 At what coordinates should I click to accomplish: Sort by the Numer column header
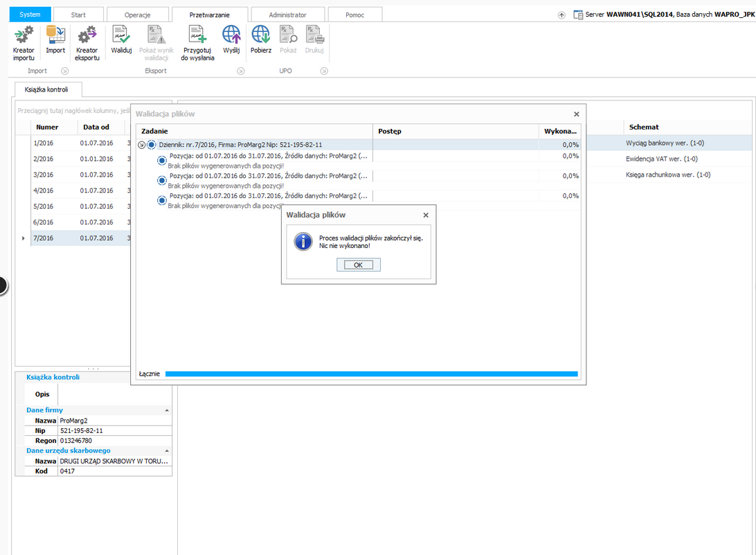click(x=54, y=127)
